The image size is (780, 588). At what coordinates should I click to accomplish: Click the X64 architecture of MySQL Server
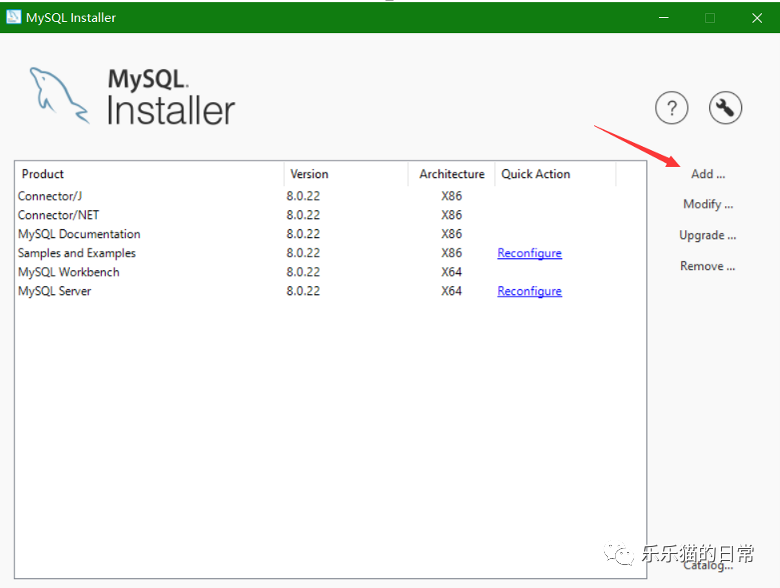[x=451, y=291]
